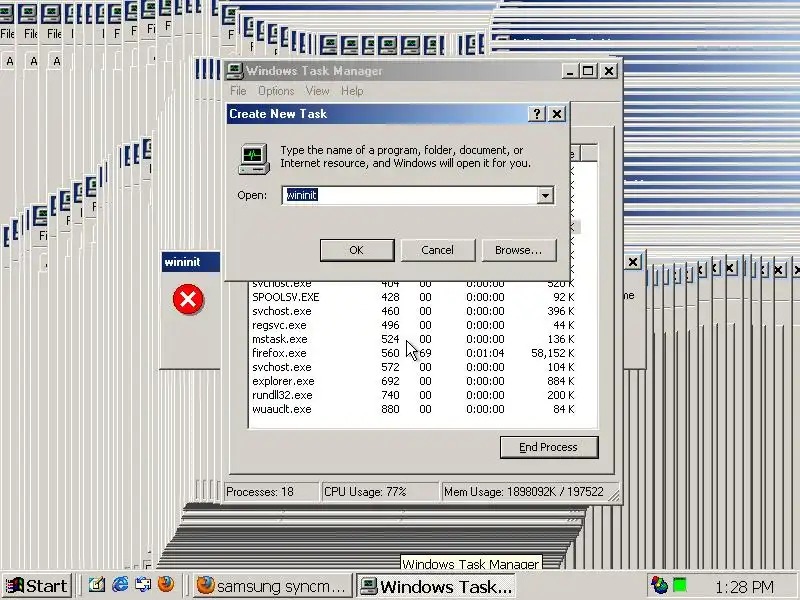Click Task Manager title bar icon

pyautogui.click(x=235, y=71)
